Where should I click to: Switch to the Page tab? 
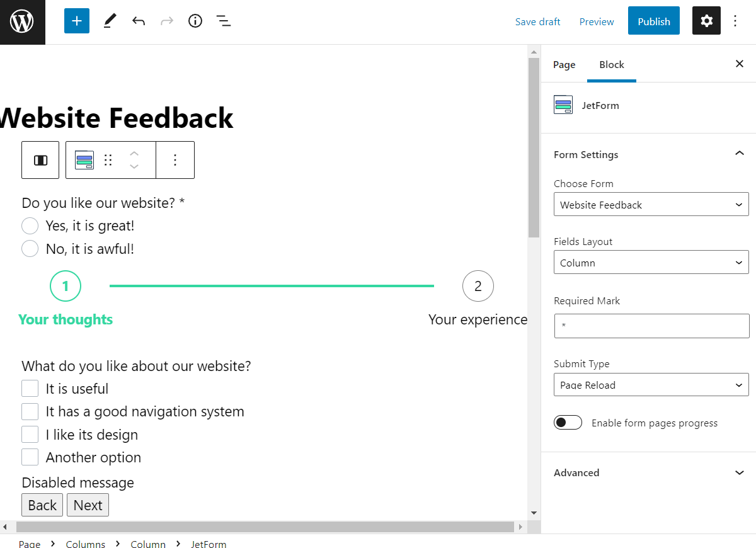click(564, 64)
